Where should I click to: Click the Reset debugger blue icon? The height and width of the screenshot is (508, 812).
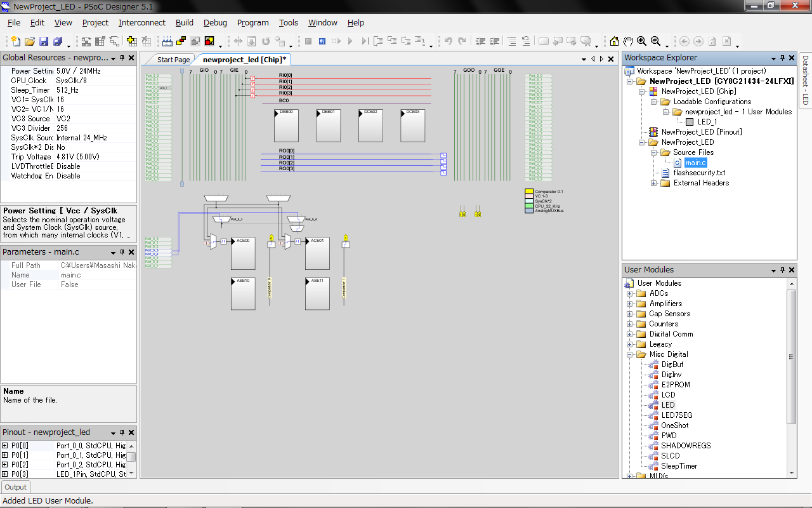pos(322,41)
